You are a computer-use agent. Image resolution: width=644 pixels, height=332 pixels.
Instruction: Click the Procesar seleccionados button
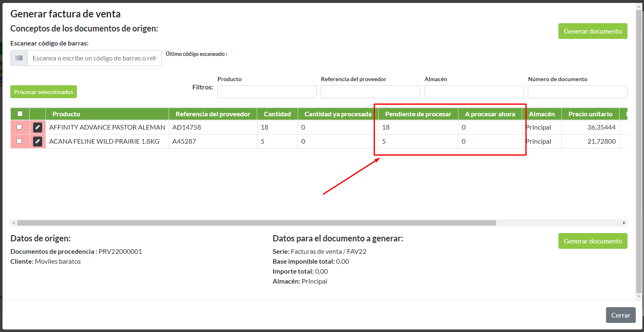(43, 92)
